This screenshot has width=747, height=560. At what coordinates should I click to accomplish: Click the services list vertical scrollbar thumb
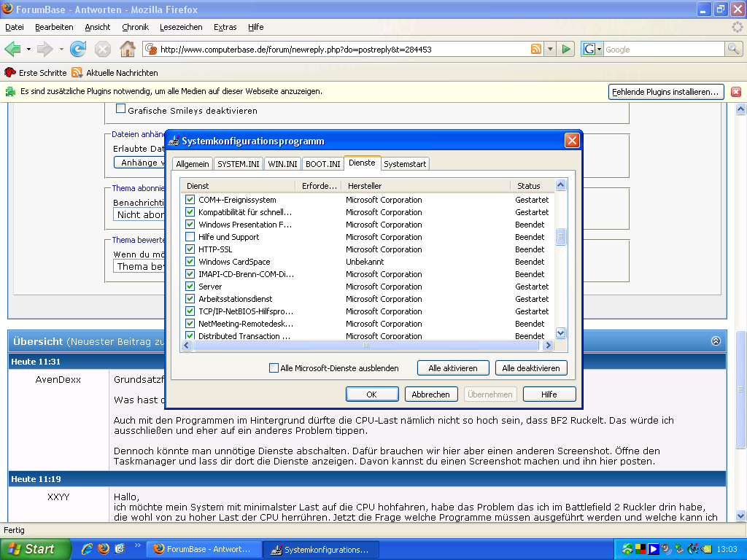[x=561, y=237]
